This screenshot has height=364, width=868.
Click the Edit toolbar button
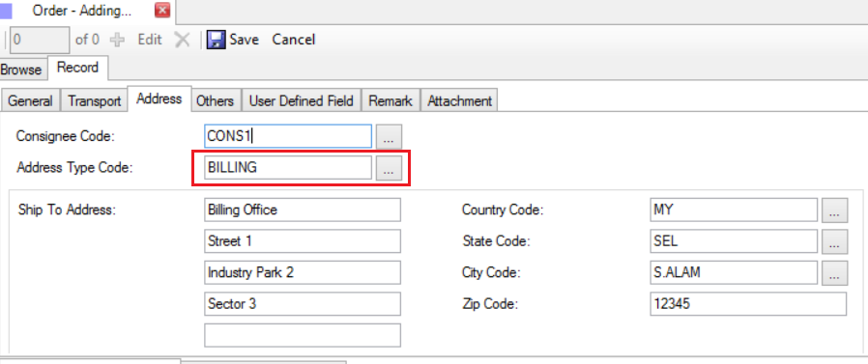(x=150, y=40)
